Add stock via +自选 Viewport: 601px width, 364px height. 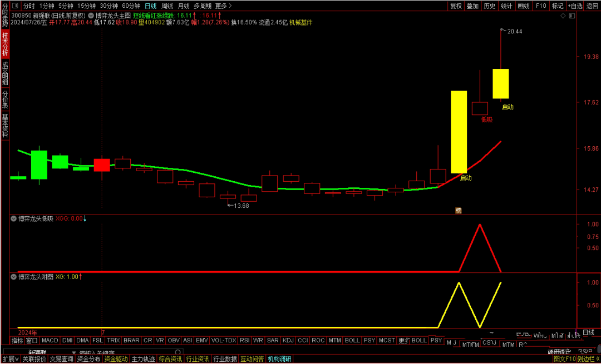[575, 6]
